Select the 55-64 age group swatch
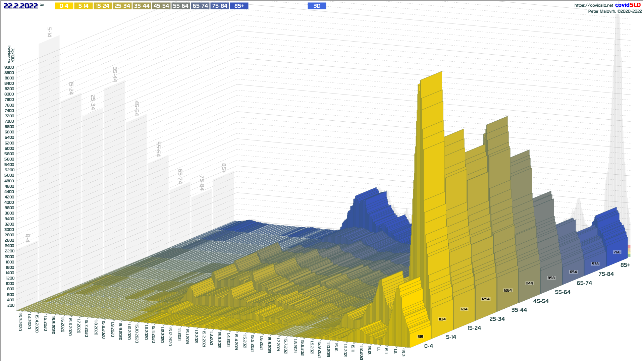Image resolution: width=644 pixels, height=362 pixels. 180,6
